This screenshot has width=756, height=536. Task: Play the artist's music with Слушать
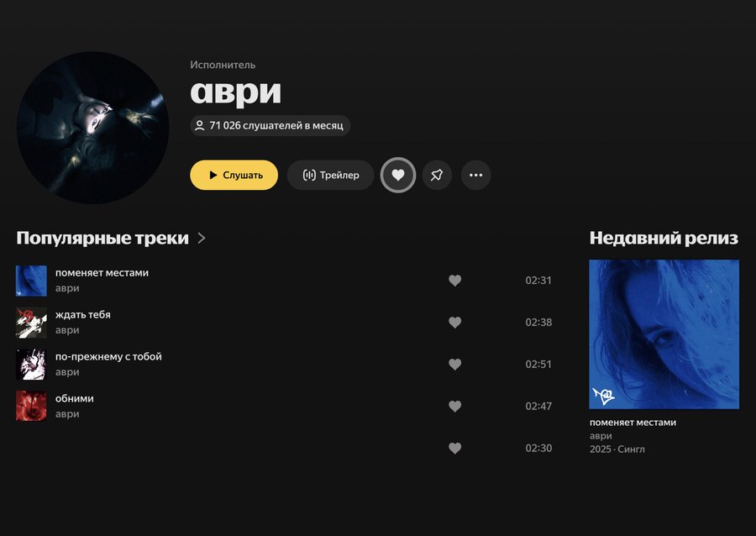click(234, 175)
